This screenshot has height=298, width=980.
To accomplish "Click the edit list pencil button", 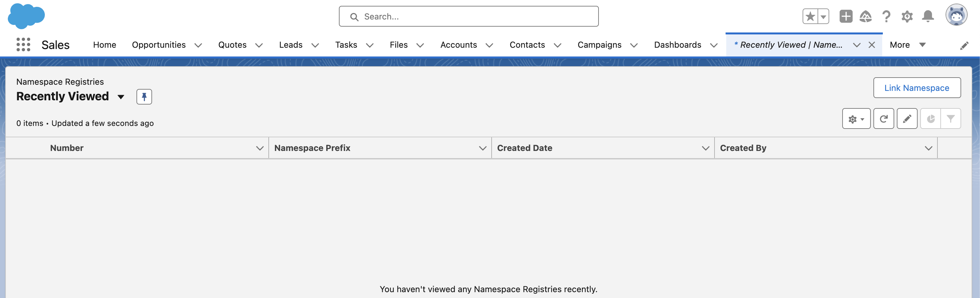I will pos(907,118).
